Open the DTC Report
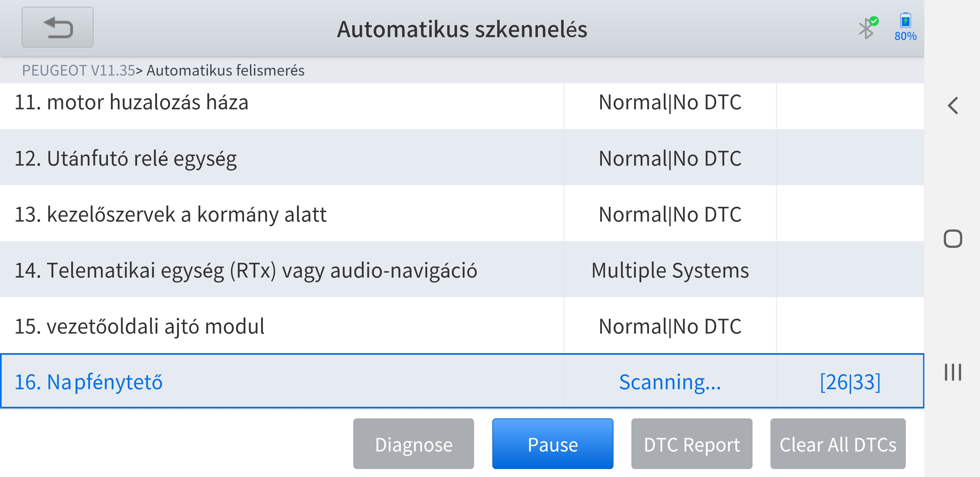 691,444
